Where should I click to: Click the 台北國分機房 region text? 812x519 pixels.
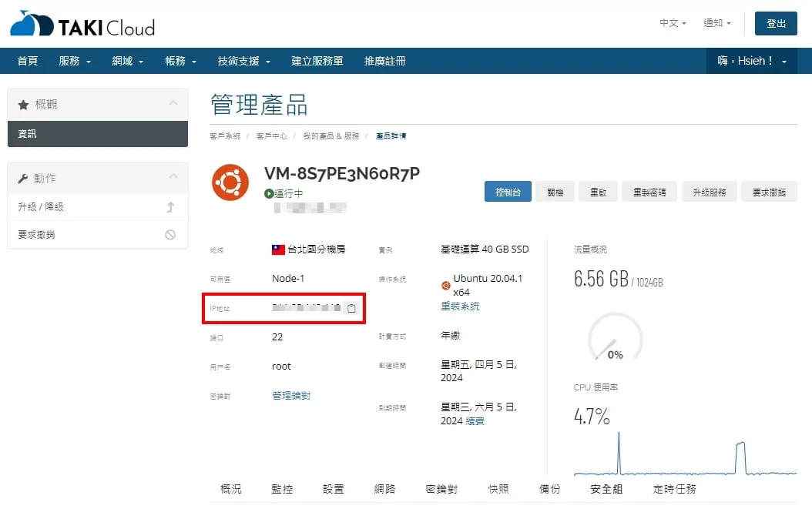[317, 249]
